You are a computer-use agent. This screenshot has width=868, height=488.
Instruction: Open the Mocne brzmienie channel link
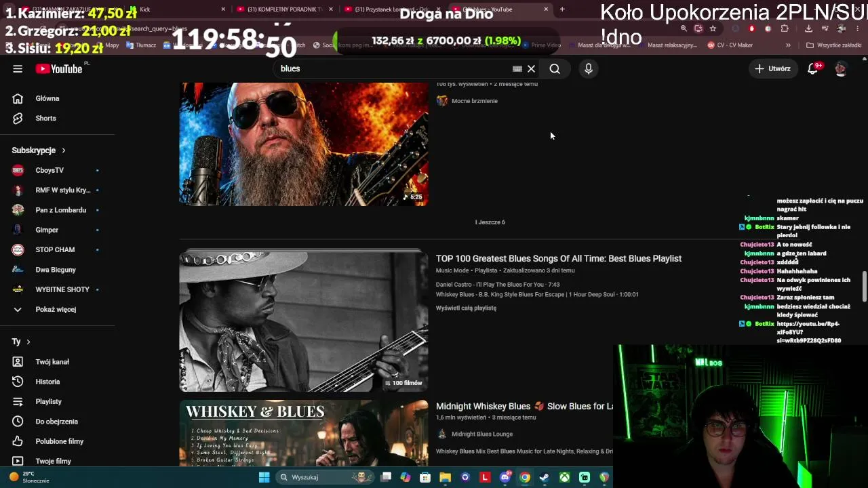click(475, 101)
